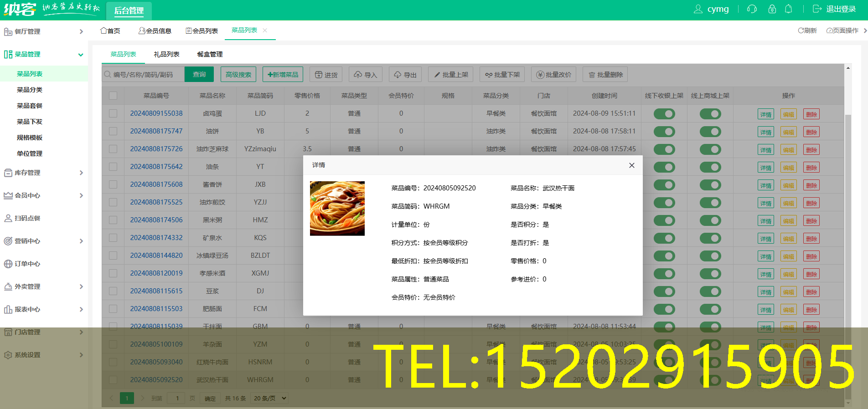Image resolution: width=868 pixels, height=409 pixels.
Task: Open 高级搜索 advanced search
Action: pos(238,74)
